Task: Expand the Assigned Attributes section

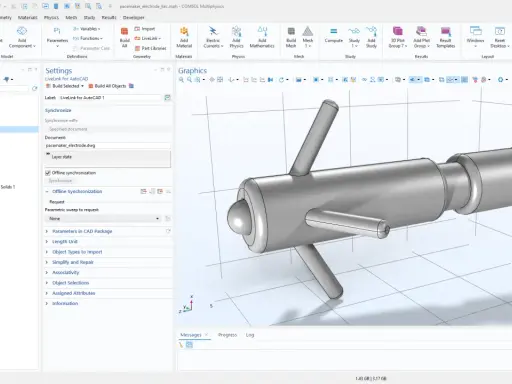Action: pos(74,293)
